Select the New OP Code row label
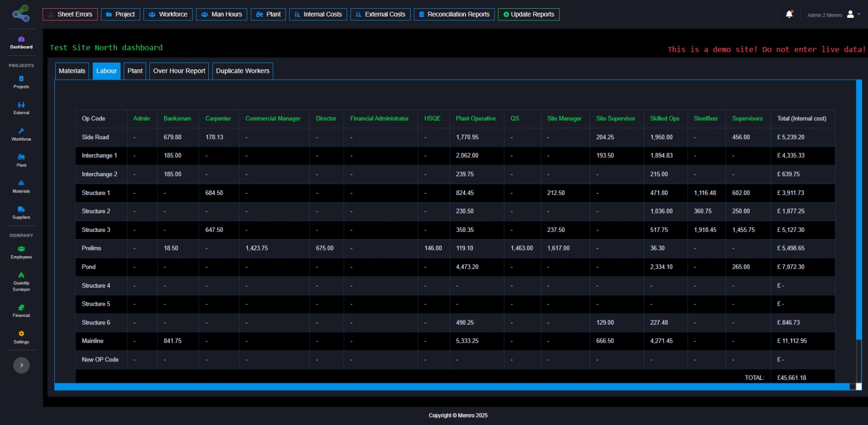 (x=100, y=360)
